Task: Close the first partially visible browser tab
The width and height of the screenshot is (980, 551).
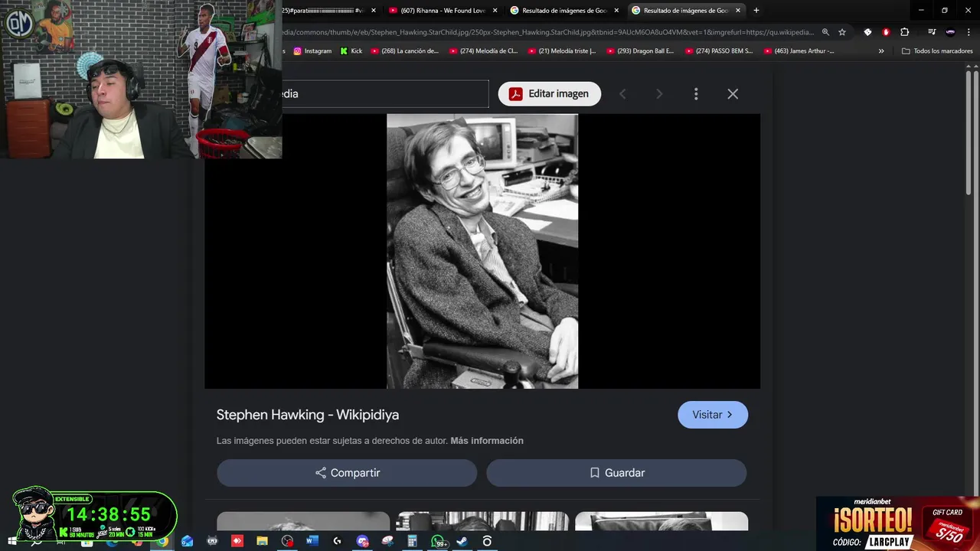Action: pos(374,11)
